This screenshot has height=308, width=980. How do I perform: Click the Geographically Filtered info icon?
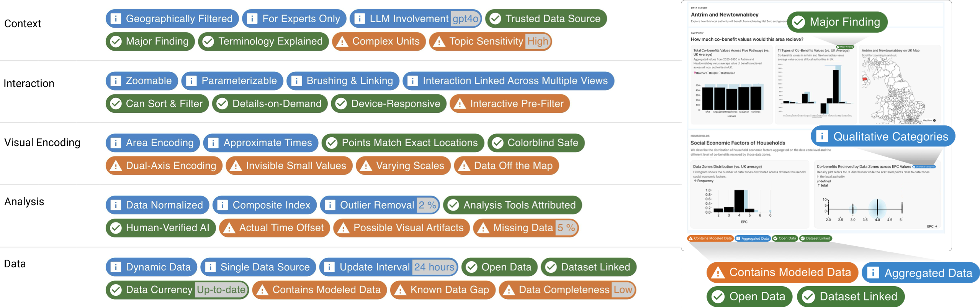[x=116, y=18]
